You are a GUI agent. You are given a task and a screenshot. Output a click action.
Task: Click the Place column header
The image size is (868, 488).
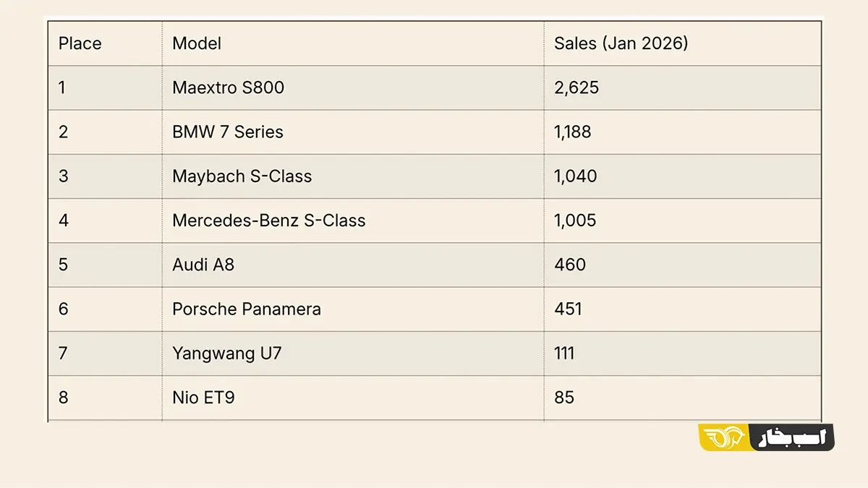[80, 43]
